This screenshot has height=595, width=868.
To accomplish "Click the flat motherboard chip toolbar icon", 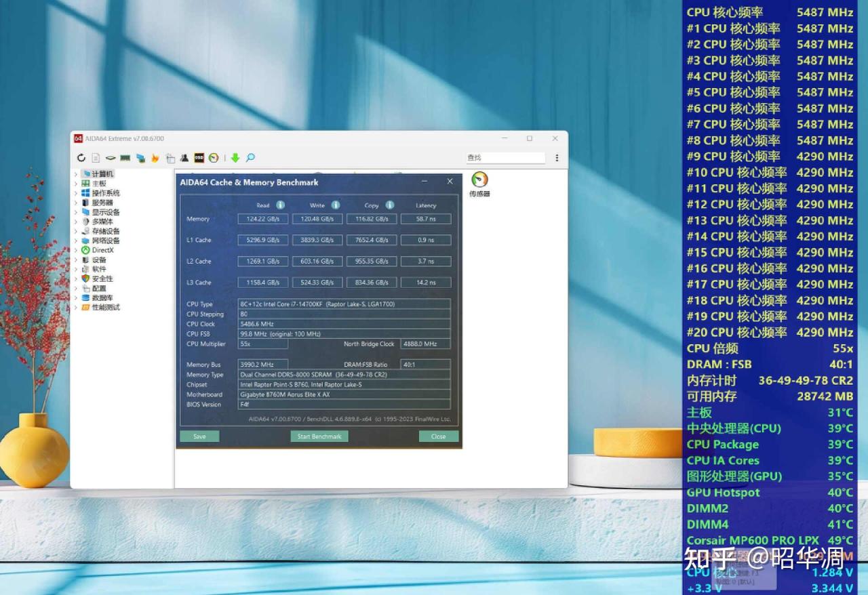I will [x=111, y=158].
